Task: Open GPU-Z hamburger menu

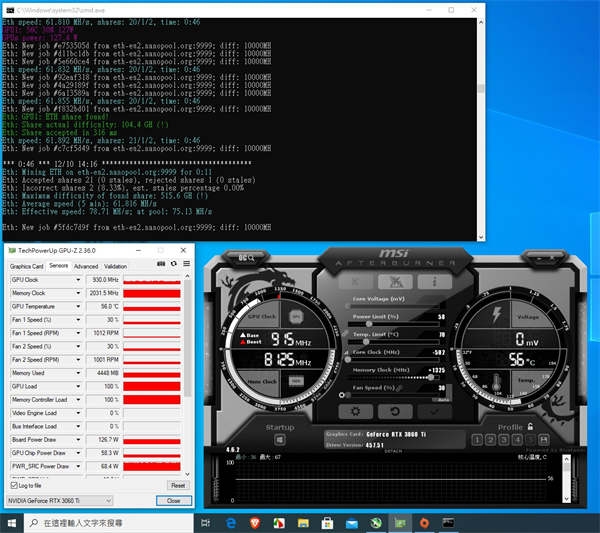Action: tap(186, 264)
